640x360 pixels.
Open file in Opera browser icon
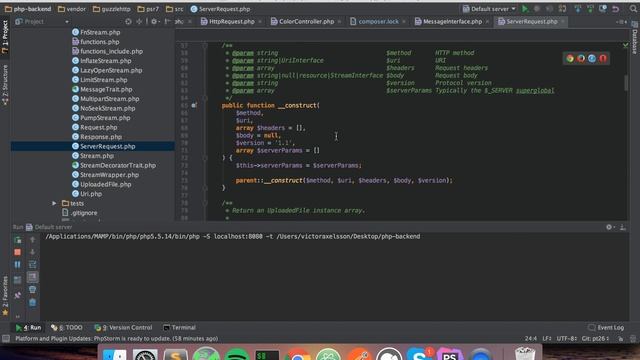coord(603,58)
